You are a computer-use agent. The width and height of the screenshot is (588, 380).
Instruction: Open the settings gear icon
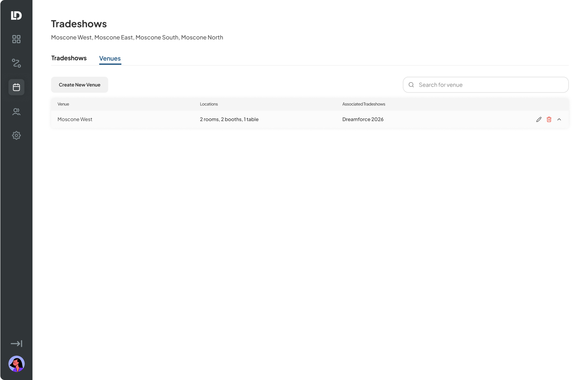pyautogui.click(x=16, y=135)
